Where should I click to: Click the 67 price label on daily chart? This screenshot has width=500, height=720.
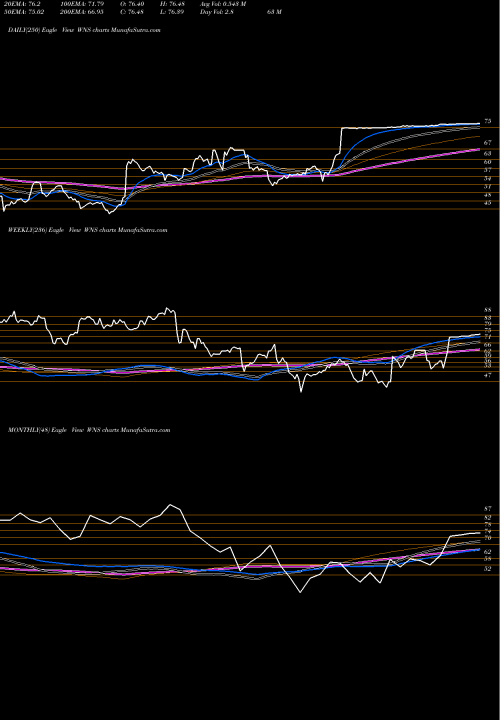point(488,143)
